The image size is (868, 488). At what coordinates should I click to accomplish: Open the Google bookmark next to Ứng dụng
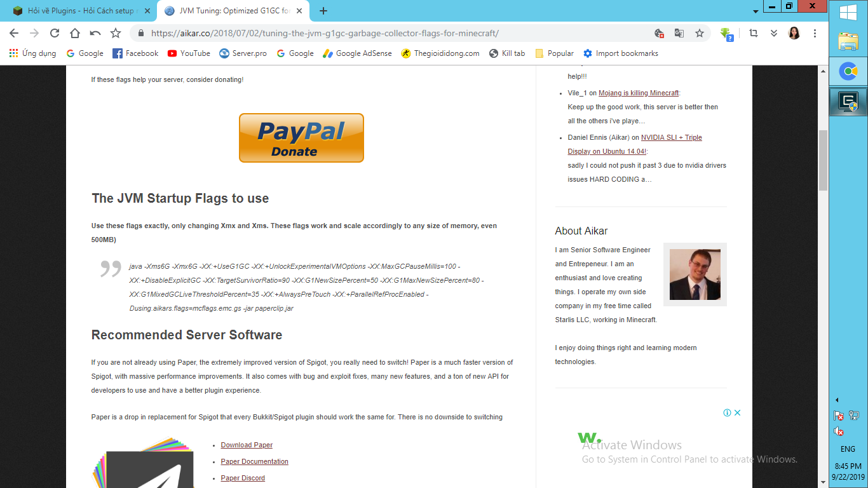pos(85,53)
